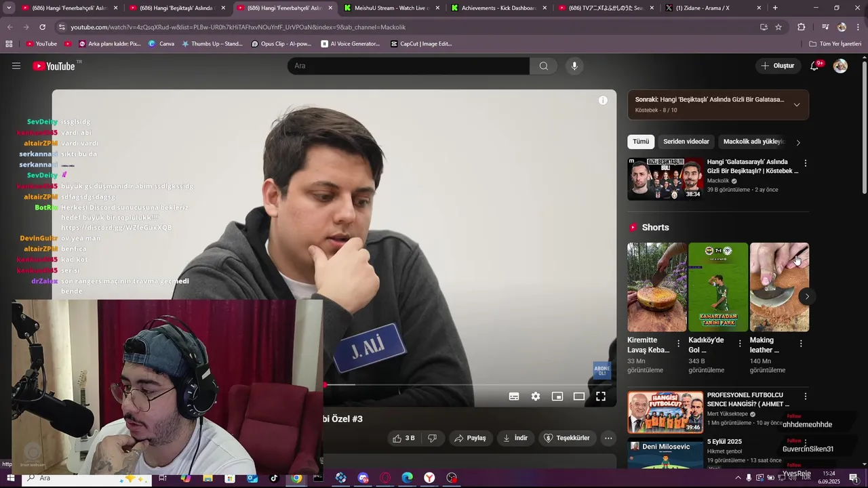Open Chrome tab search dropdown
The width and height of the screenshot is (868, 488).
coord(9,8)
